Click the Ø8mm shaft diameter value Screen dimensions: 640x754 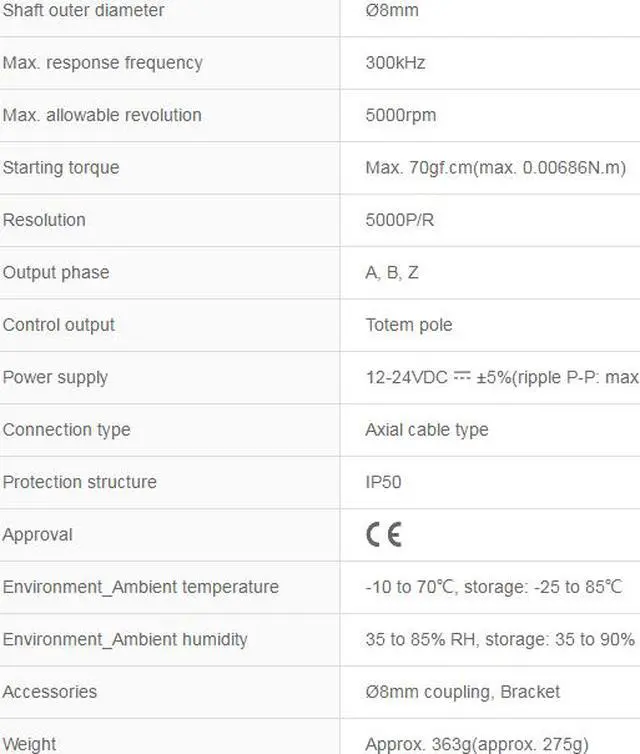392,10
